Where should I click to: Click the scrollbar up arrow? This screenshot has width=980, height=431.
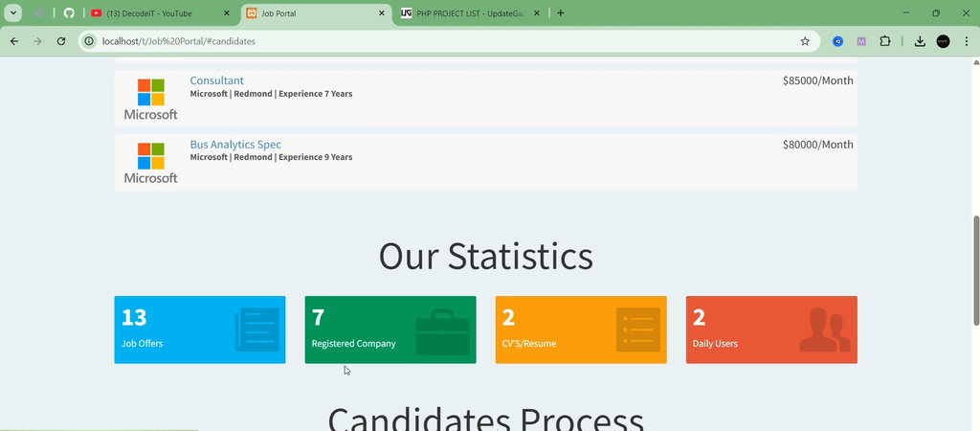click(x=976, y=62)
